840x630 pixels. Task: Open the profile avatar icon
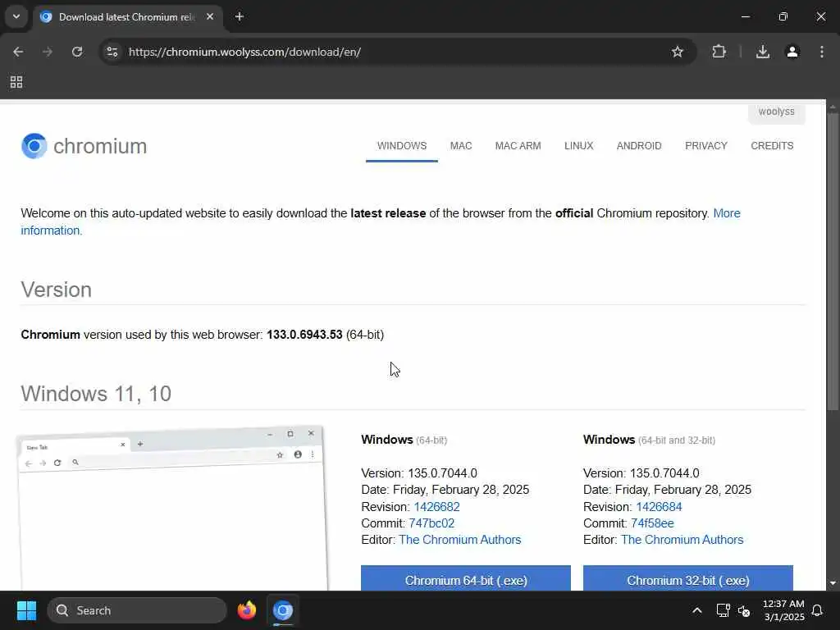[792, 52]
